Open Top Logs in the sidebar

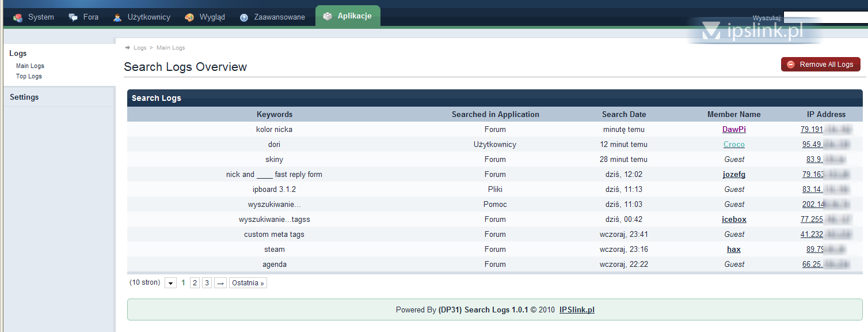coord(29,76)
